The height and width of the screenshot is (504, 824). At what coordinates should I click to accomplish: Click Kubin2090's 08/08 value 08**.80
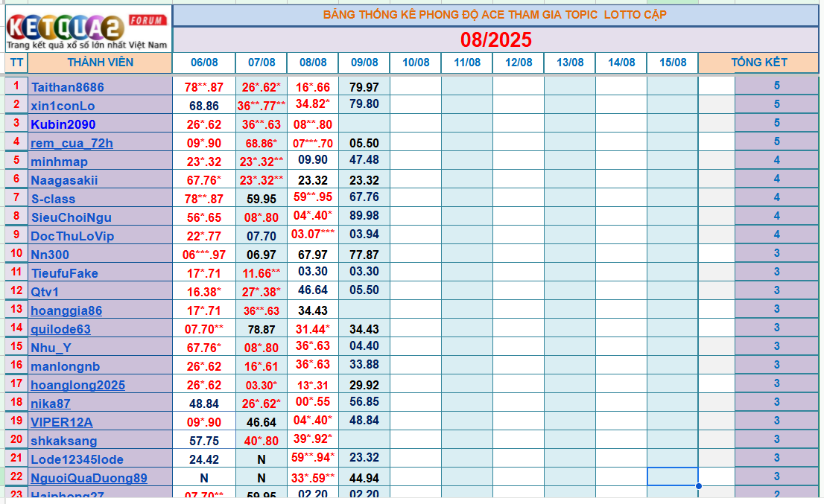(313, 124)
